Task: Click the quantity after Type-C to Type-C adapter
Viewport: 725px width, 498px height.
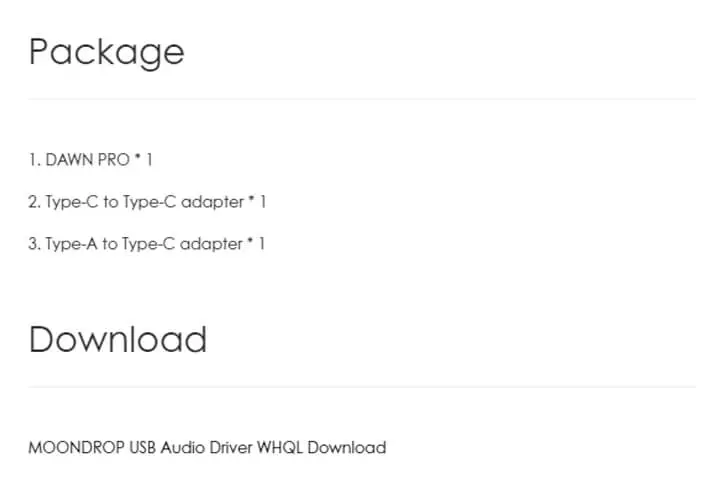Action: point(263,202)
